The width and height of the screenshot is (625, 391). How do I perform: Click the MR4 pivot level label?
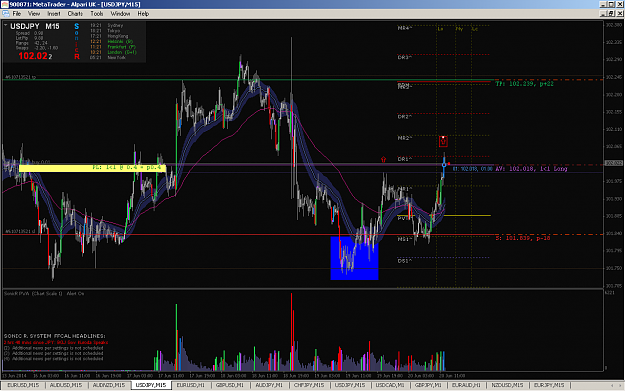pyautogui.click(x=405, y=28)
